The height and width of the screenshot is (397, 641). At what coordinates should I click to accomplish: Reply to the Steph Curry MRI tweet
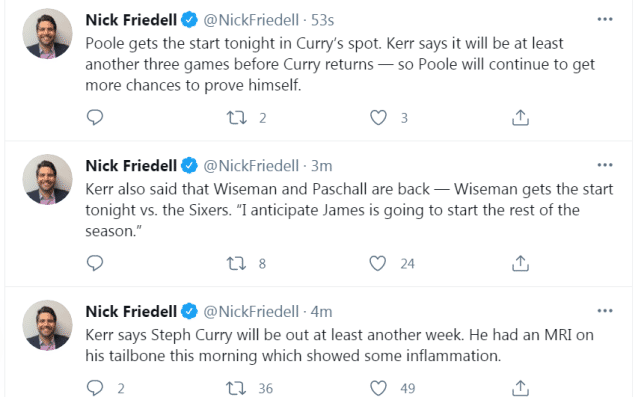95,387
